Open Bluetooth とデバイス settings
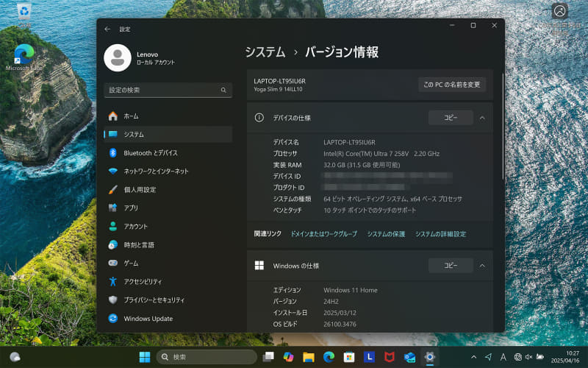 (168, 153)
